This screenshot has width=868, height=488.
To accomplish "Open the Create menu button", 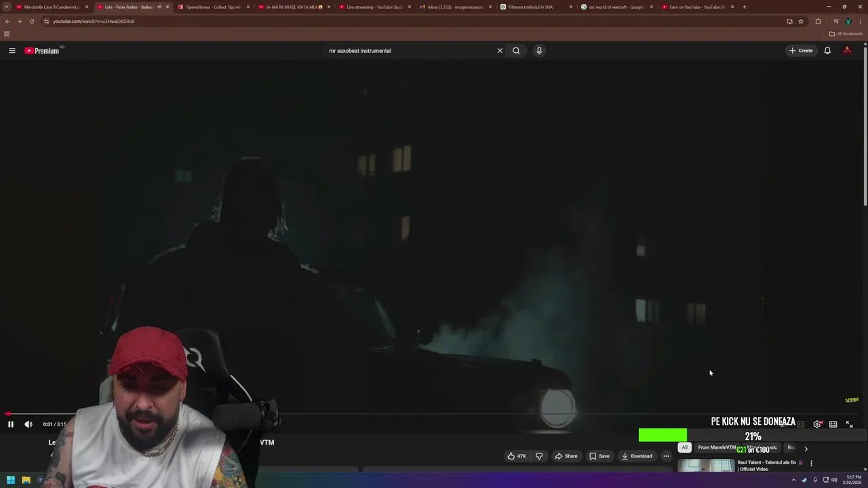I will [x=801, y=51].
